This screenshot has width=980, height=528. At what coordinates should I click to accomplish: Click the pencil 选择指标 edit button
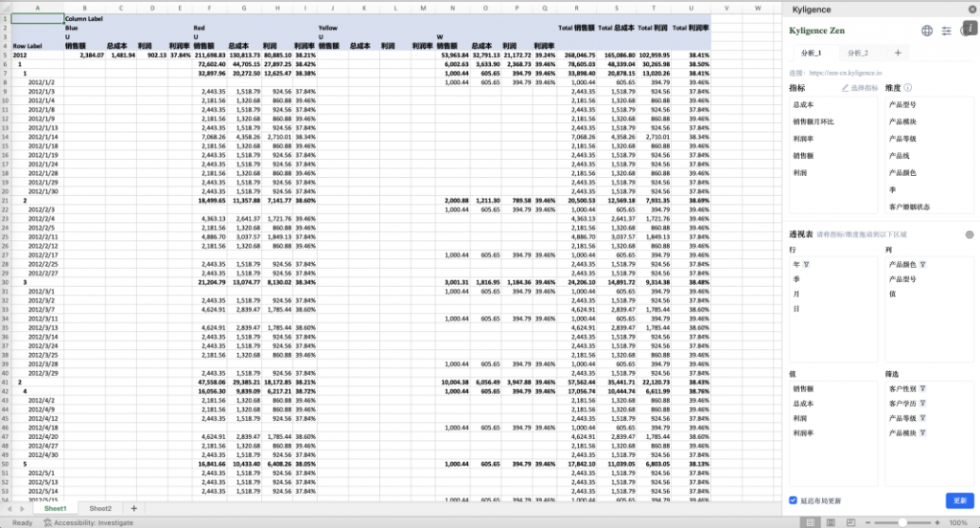click(860, 88)
